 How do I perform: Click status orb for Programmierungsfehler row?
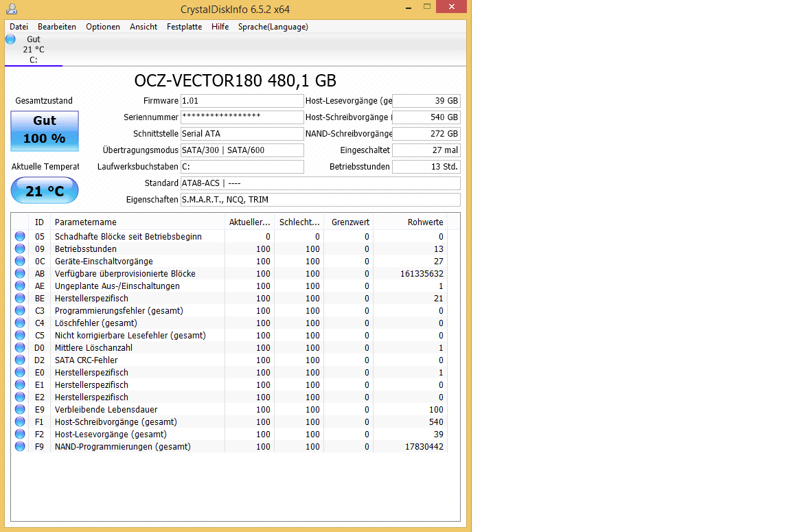20,310
